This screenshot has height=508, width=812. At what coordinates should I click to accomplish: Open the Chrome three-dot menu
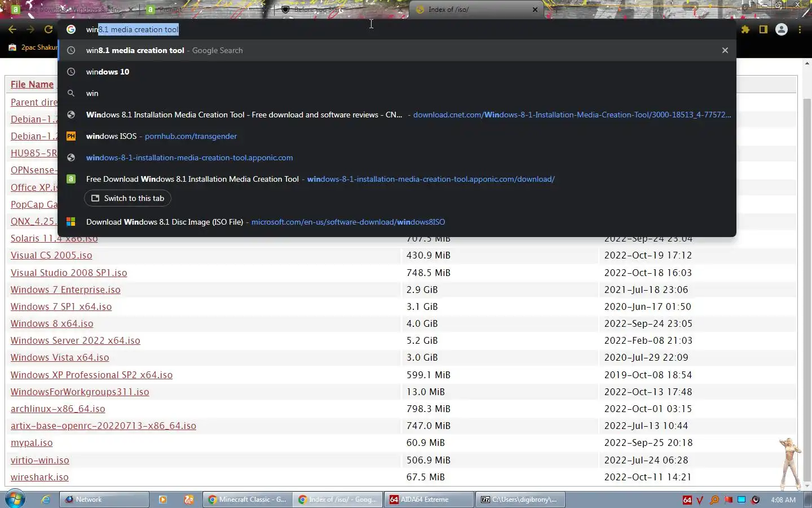click(800, 29)
